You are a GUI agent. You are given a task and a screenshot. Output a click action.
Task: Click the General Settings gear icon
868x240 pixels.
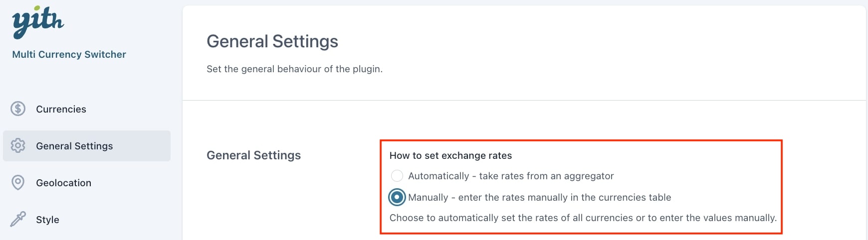tap(18, 145)
